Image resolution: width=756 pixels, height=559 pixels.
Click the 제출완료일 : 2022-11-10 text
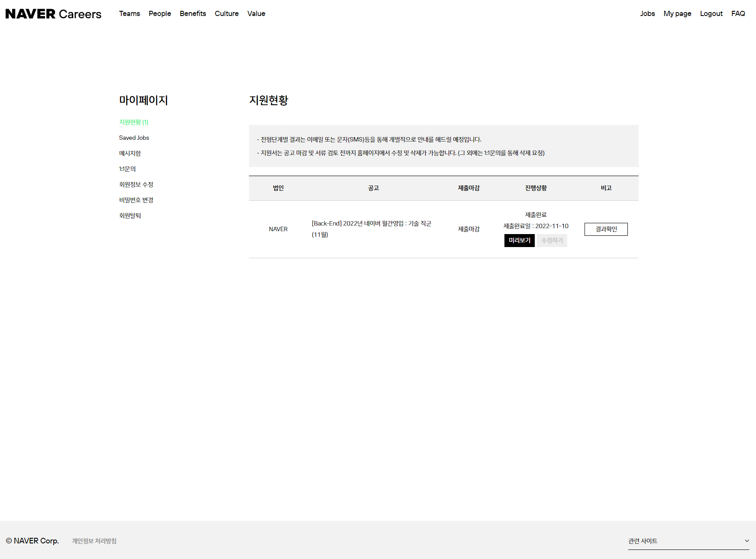coord(536,226)
